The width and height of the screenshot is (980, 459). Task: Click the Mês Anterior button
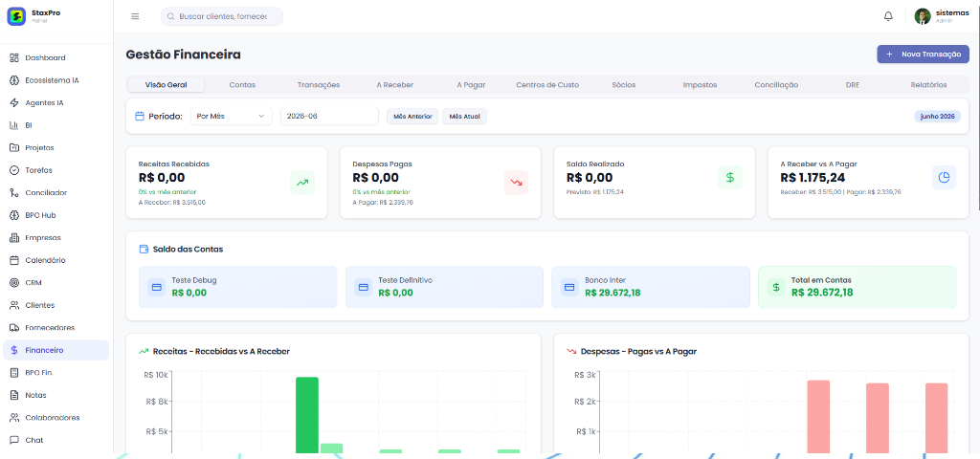[412, 116]
